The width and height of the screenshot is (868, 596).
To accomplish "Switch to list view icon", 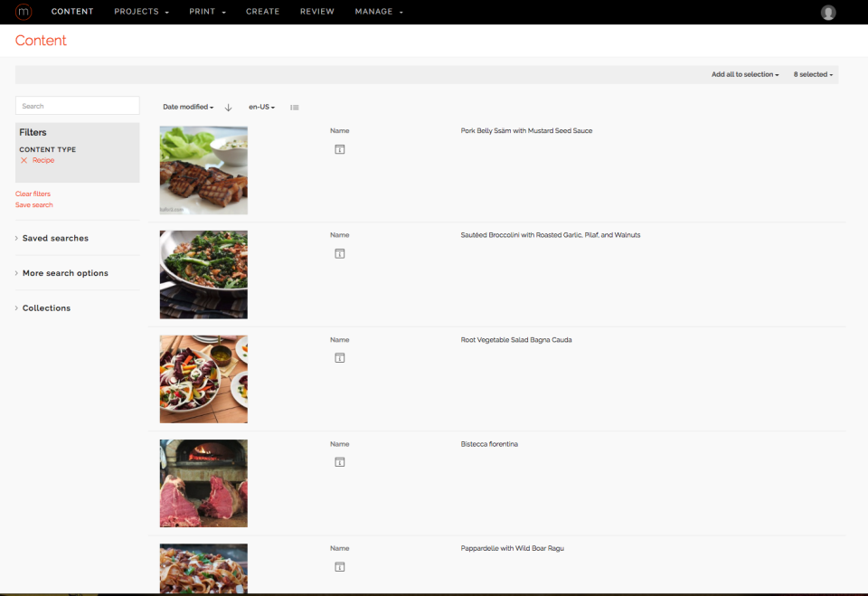I will pos(295,108).
